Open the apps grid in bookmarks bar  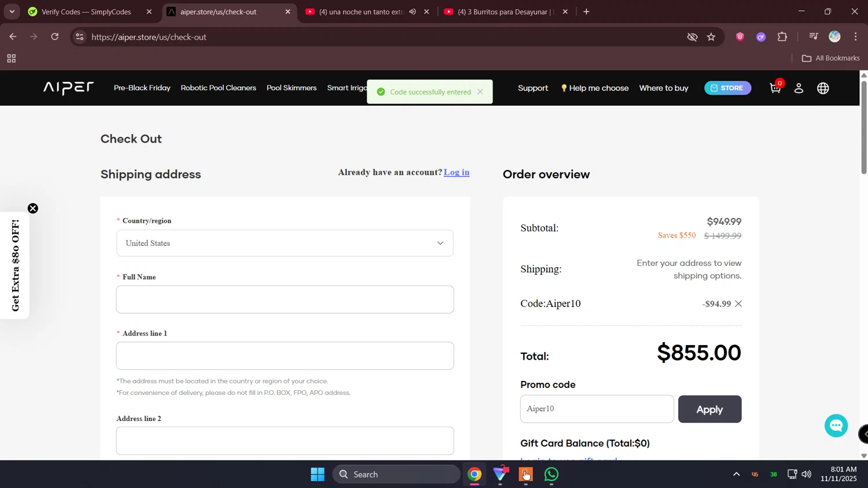pos(11,58)
